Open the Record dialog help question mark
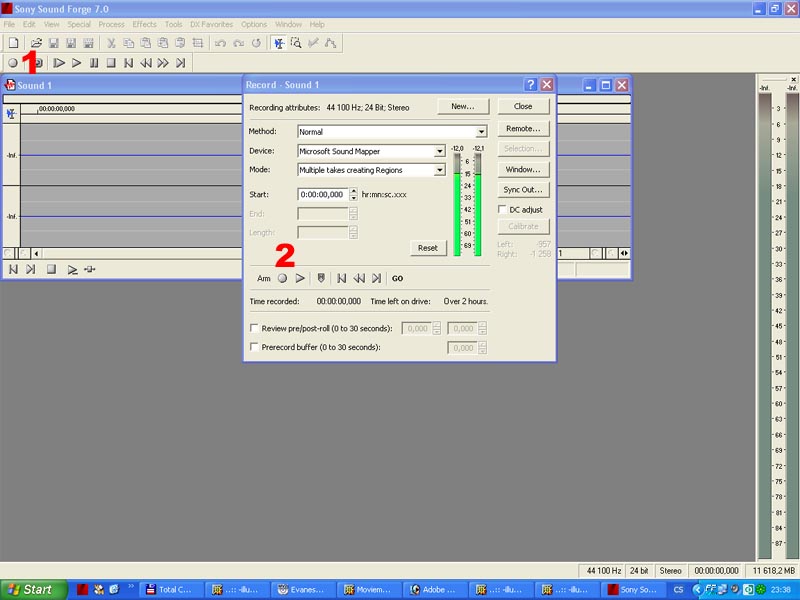 point(531,85)
